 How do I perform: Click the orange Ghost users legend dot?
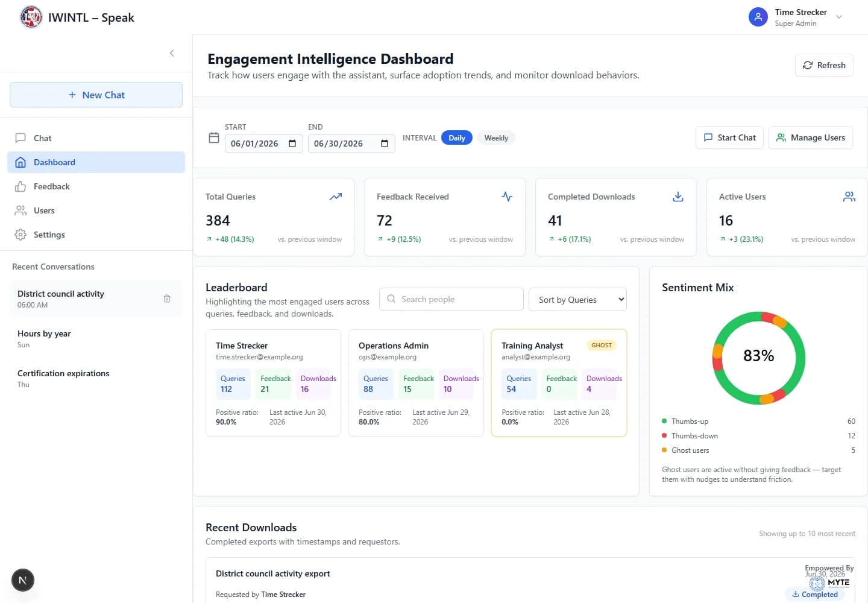tap(664, 450)
